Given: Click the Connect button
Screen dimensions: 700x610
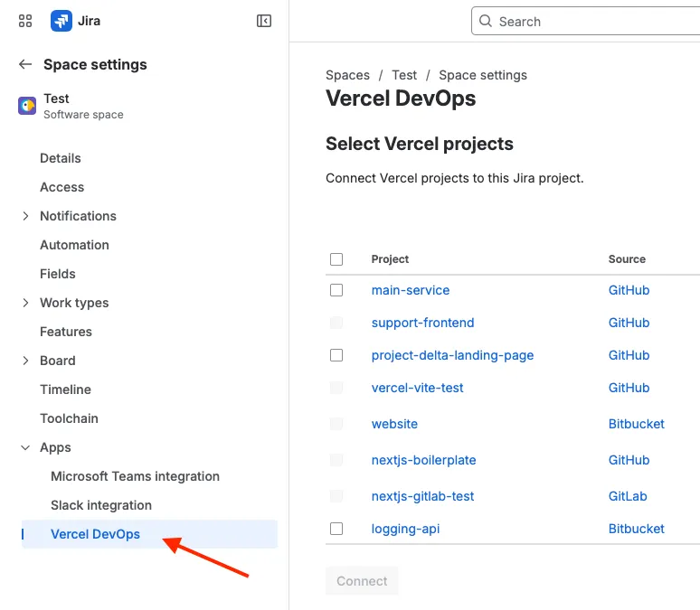Looking at the screenshot, I should [x=362, y=581].
